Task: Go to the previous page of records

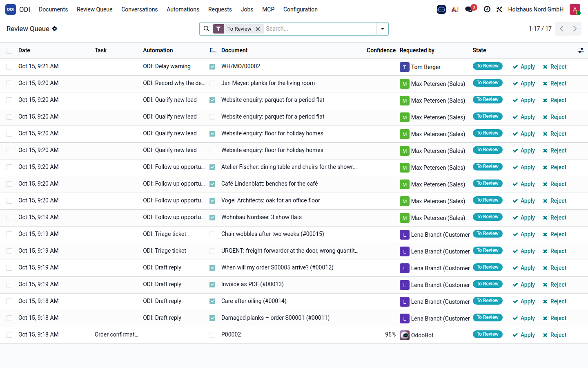Action: (561, 29)
